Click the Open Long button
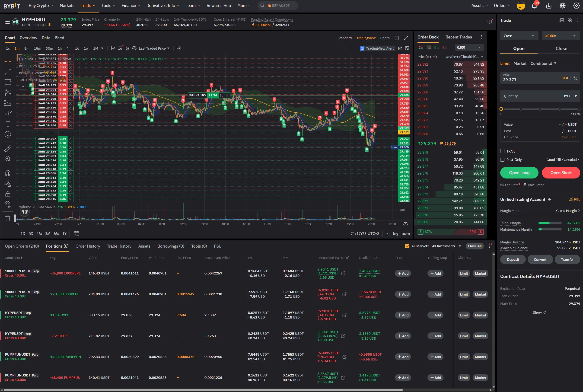583x392 pixels. coord(519,172)
